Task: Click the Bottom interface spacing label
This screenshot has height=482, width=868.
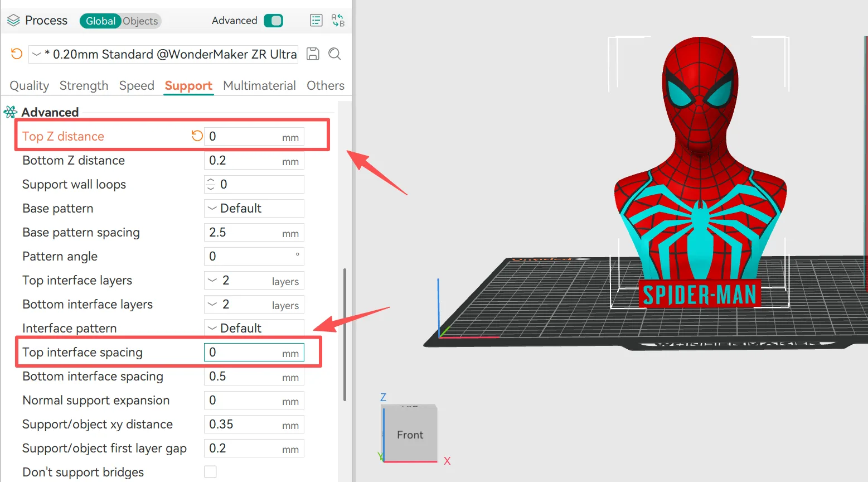Action: tap(93, 376)
